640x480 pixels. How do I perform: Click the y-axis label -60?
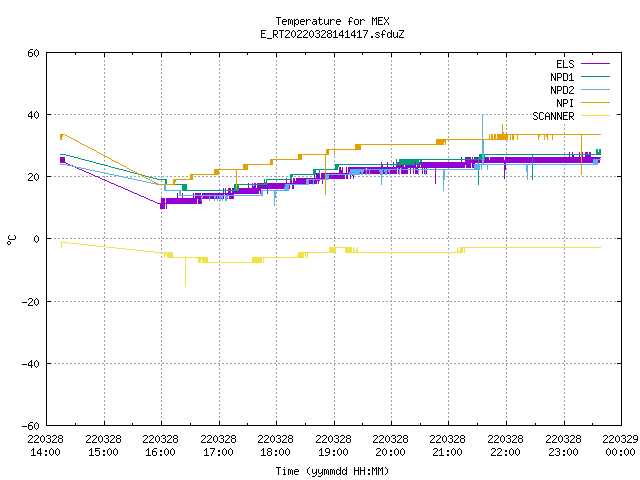(x=31, y=426)
